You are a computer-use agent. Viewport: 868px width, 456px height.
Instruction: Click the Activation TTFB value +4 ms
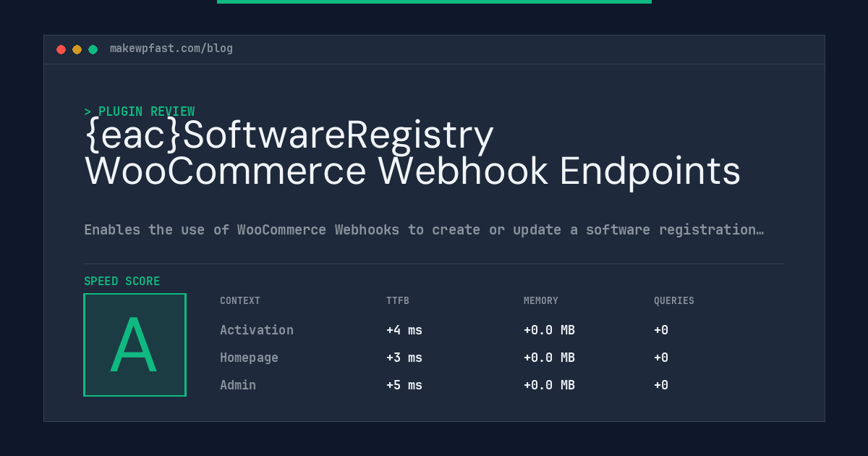tap(404, 330)
